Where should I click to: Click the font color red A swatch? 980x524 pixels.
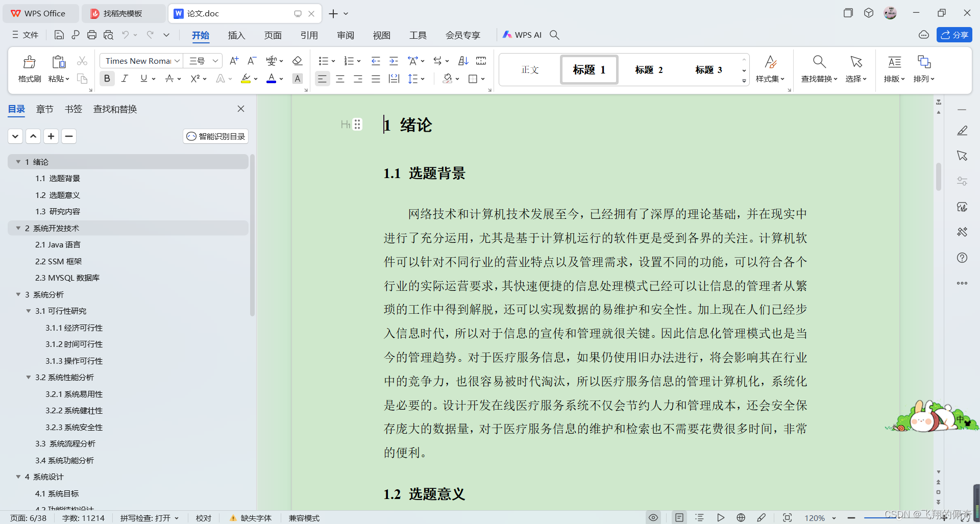[x=271, y=79]
